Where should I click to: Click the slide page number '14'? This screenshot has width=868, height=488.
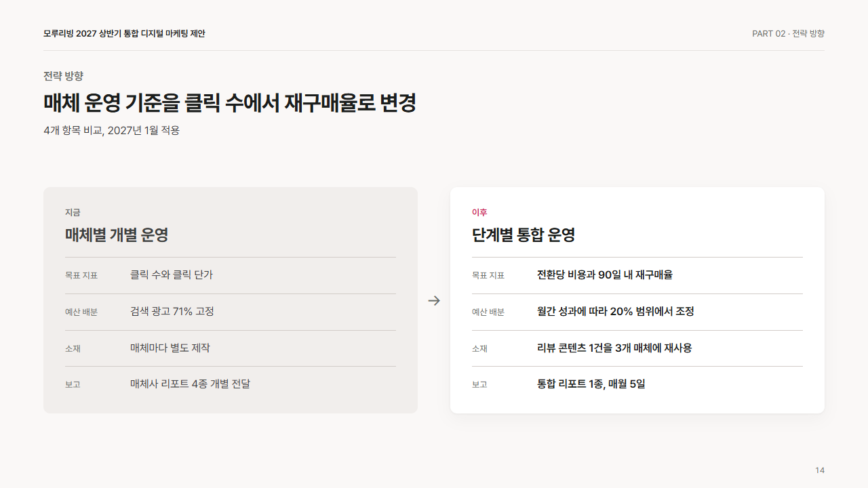(x=820, y=470)
